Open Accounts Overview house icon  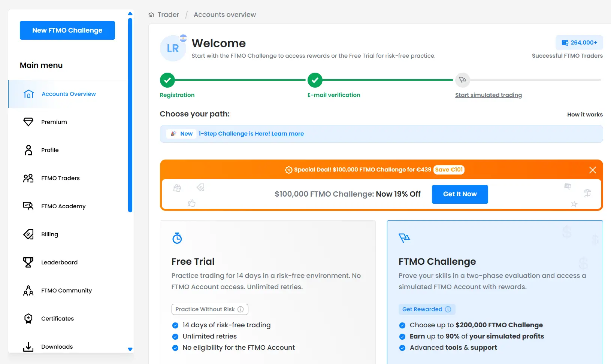click(28, 94)
